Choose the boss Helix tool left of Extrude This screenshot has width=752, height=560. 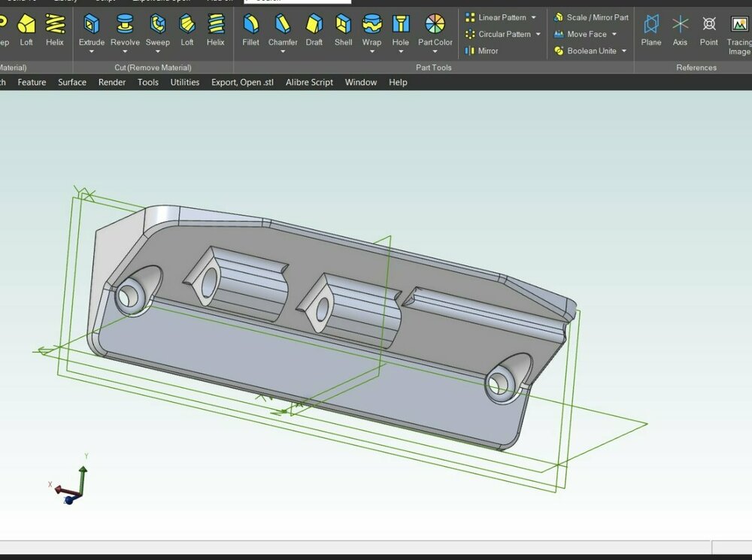(x=55, y=30)
